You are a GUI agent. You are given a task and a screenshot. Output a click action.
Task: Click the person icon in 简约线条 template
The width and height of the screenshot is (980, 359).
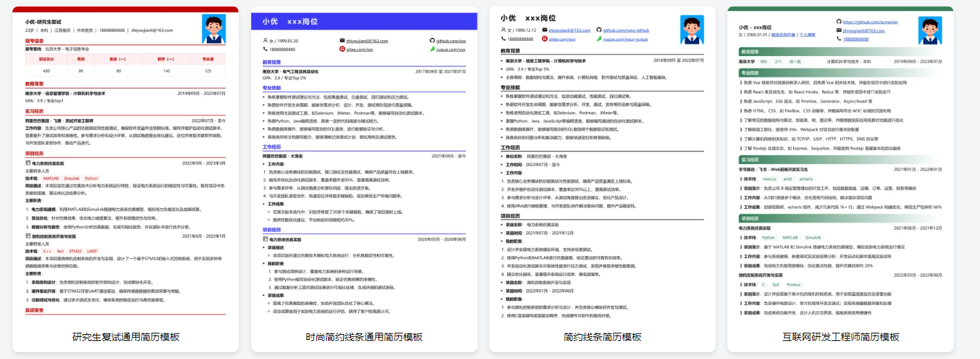(x=503, y=30)
